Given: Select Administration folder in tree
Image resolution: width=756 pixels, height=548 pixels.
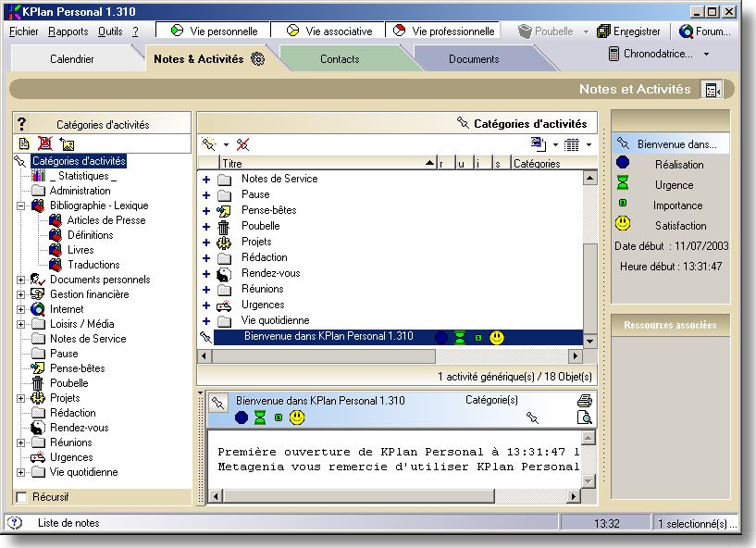Looking at the screenshot, I should pos(80,191).
